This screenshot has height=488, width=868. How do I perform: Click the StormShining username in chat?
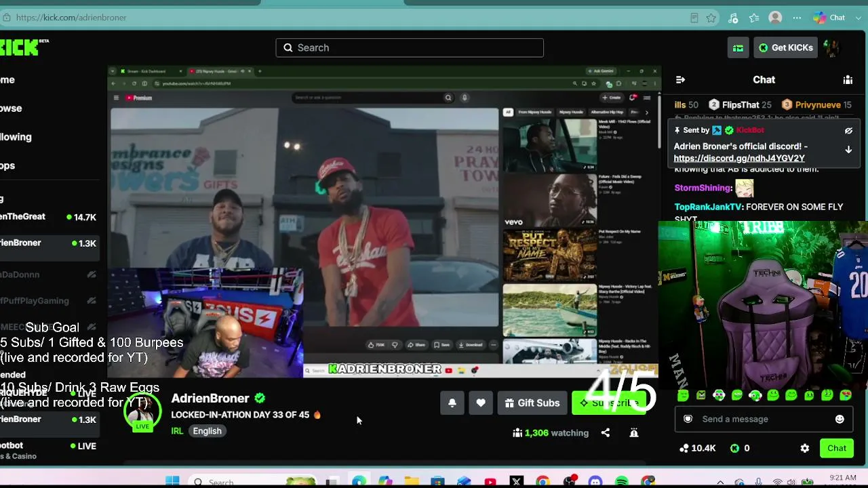[703, 188]
